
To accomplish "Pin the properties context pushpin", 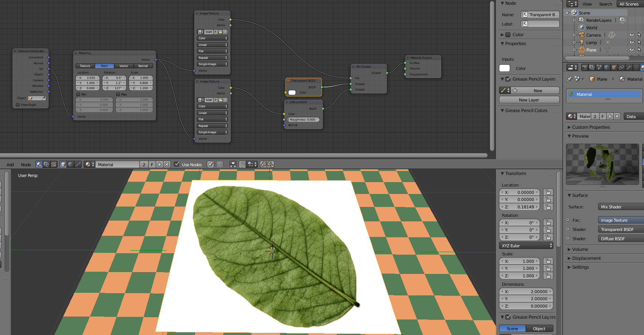I will click(570, 79).
